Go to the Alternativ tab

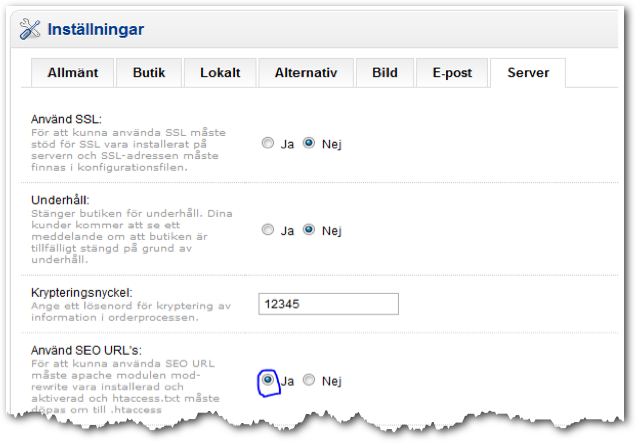click(306, 73)
